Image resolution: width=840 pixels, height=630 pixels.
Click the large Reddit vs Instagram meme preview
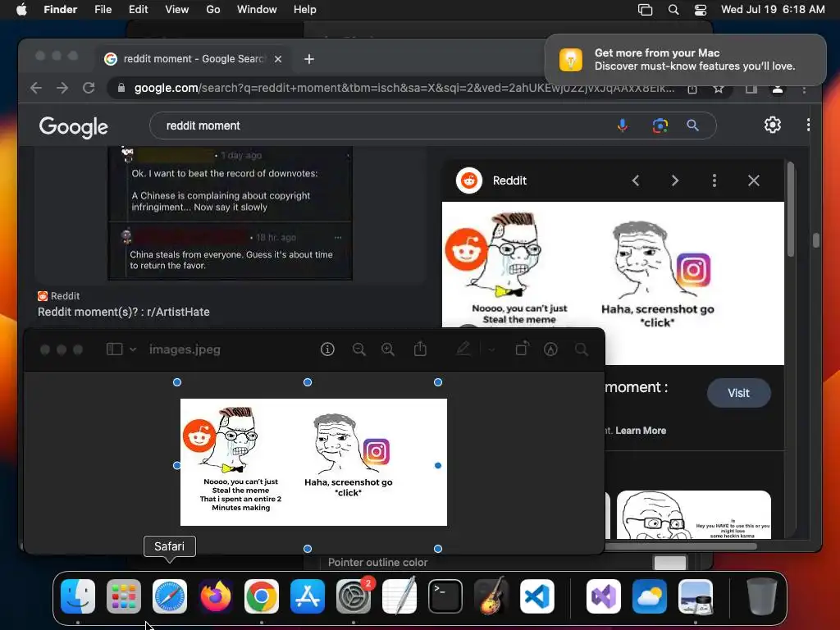click(x=613, y=283)
